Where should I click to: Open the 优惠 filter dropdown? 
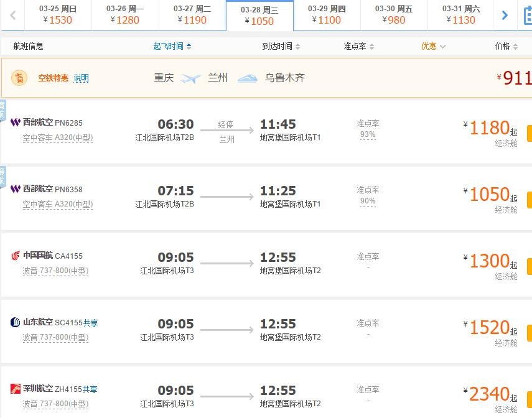tap(432, 45)
